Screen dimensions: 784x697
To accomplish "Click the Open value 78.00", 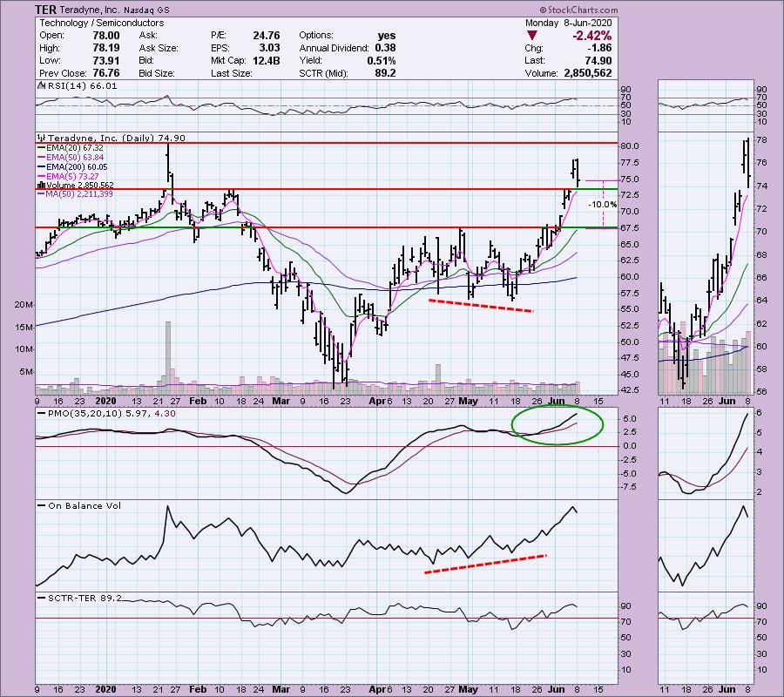I will [106, 36].
